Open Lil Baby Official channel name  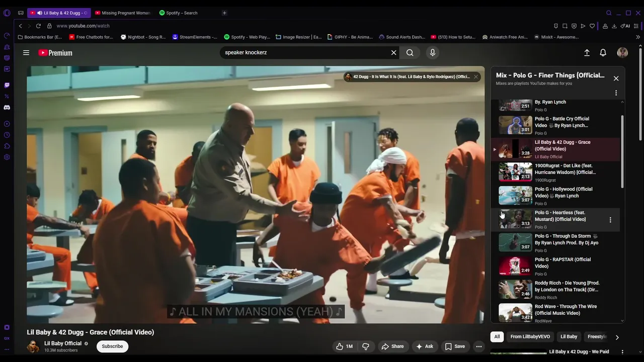click(x=63, y=343)
